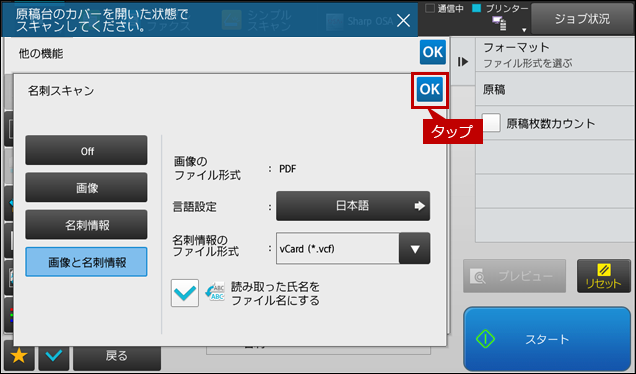Open the フォーマット file format panel item
The height and width of the screenshot is (374, 636).
click(x=554, y=54)
